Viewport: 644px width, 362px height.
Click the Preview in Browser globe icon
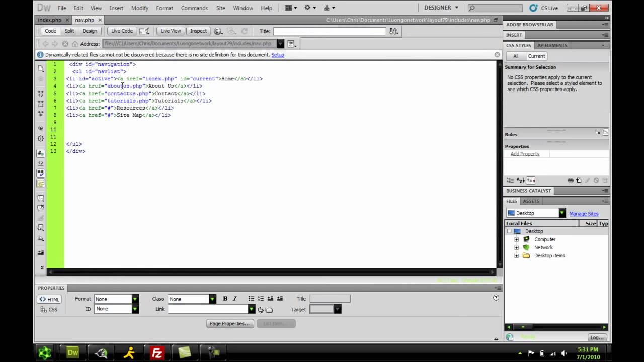point(218,31)
